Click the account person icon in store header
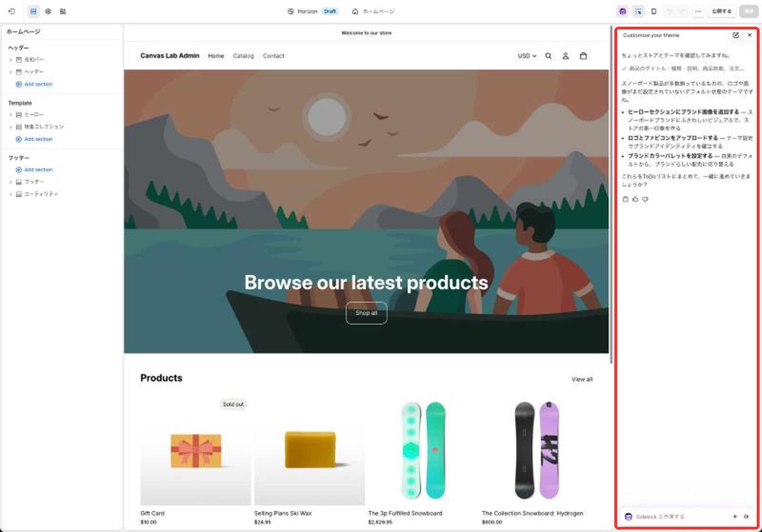Image resolution: width=762 pixels, height=532 pixels. (x=566, y=56)
